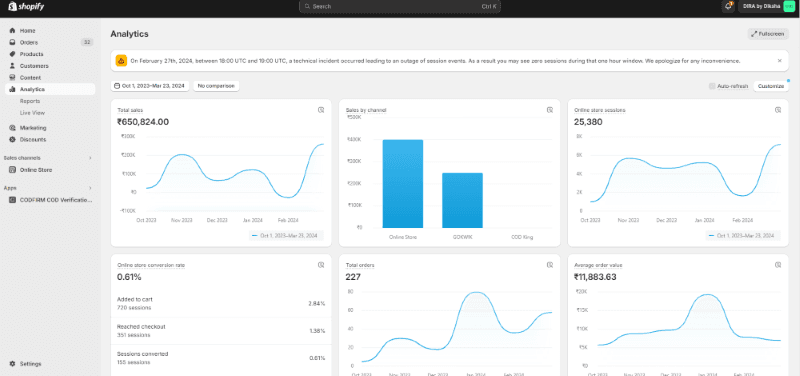The width and height of the screenshot is (800, 376).
Task: Click the Online Store bar in the chart
Action: (403, 184)
